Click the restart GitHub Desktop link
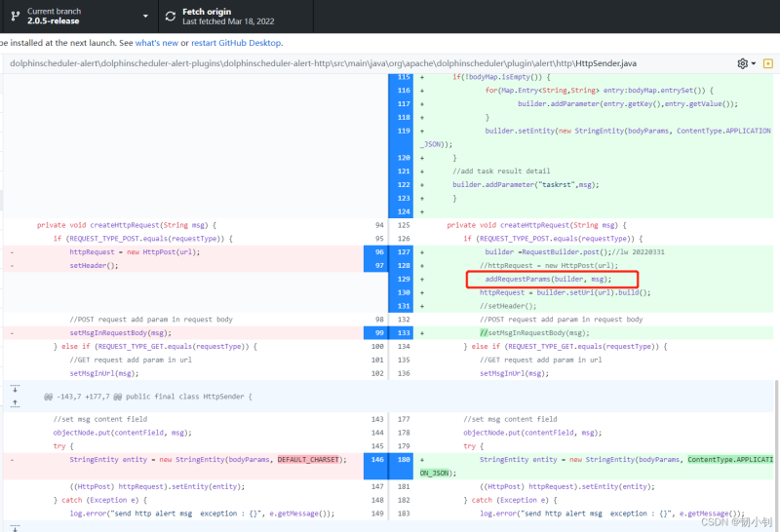Viewport: 780px width, 532px height. pos(236,43)
